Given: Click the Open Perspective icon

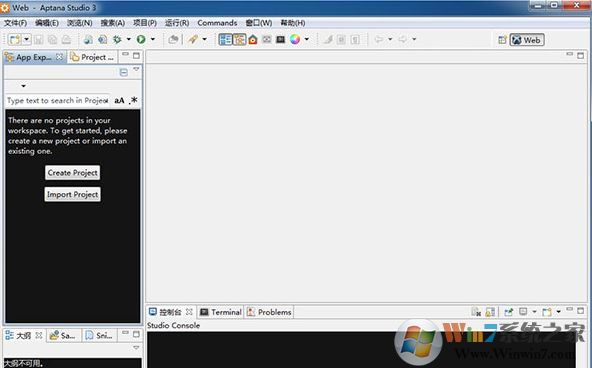Looking at the screenshot, I should (502, 40).
